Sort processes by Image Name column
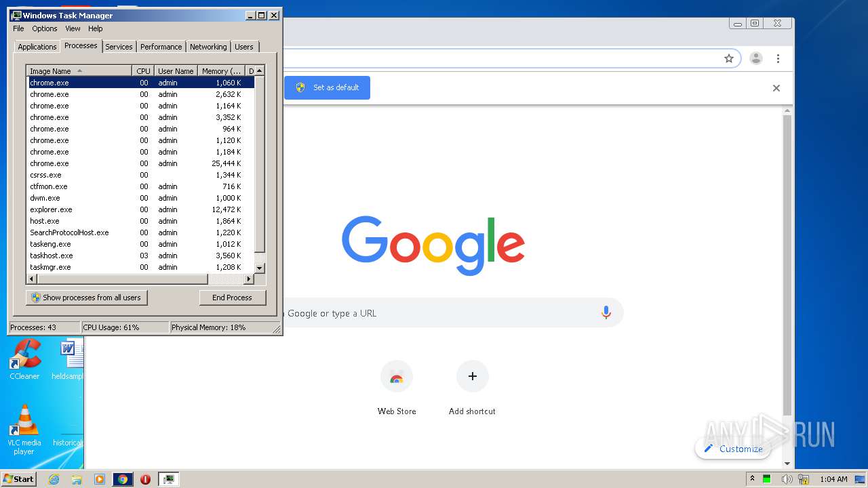 click(x=79, y=70)
